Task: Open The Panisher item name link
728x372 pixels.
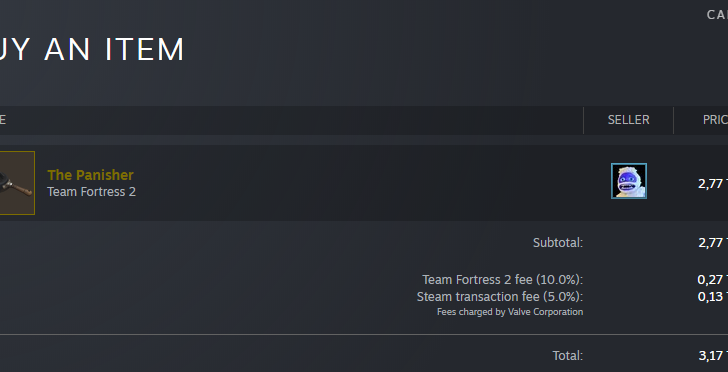Action: pyautogui.click(x=91, y=175)
